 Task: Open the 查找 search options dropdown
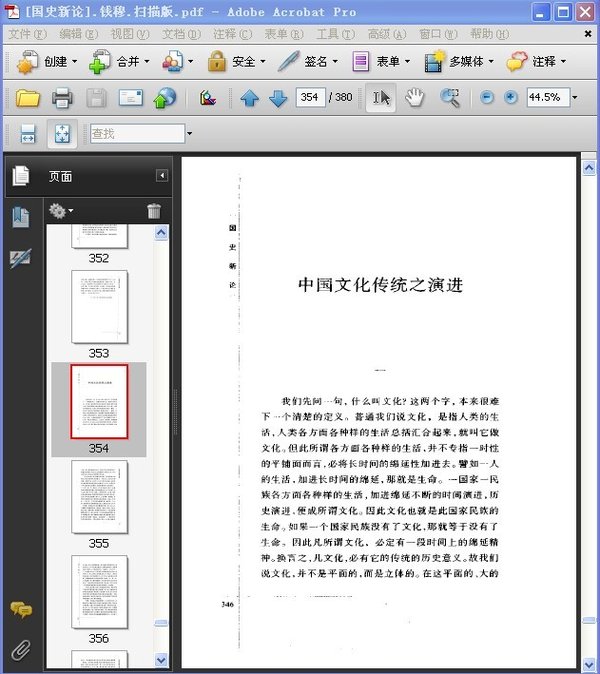pyautogui.click(x=189, y=134)
